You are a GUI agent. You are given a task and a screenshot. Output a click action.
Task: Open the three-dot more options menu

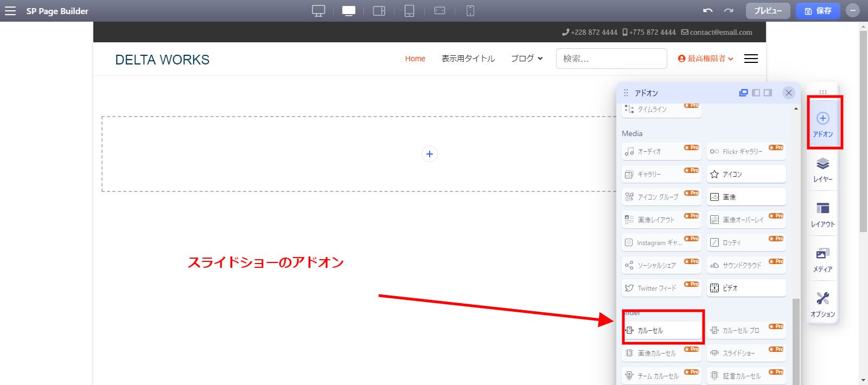click(x=853, y=11)
